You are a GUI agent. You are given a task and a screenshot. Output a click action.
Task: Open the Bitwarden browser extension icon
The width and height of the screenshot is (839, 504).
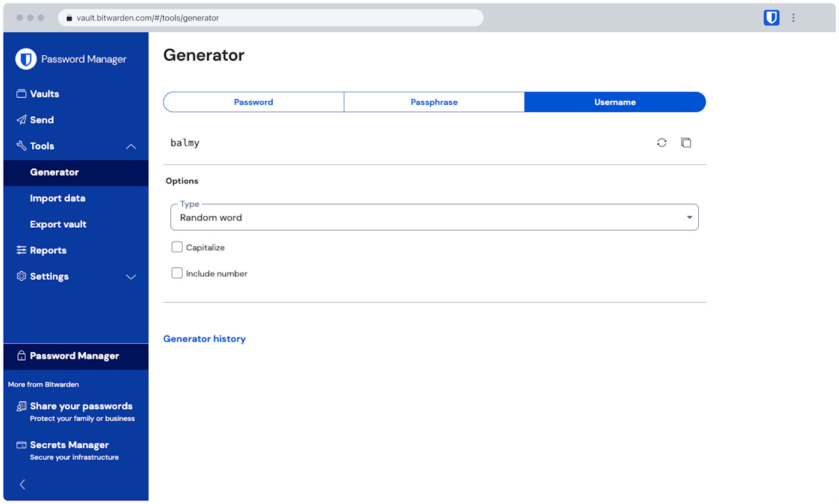coord(771,17)
